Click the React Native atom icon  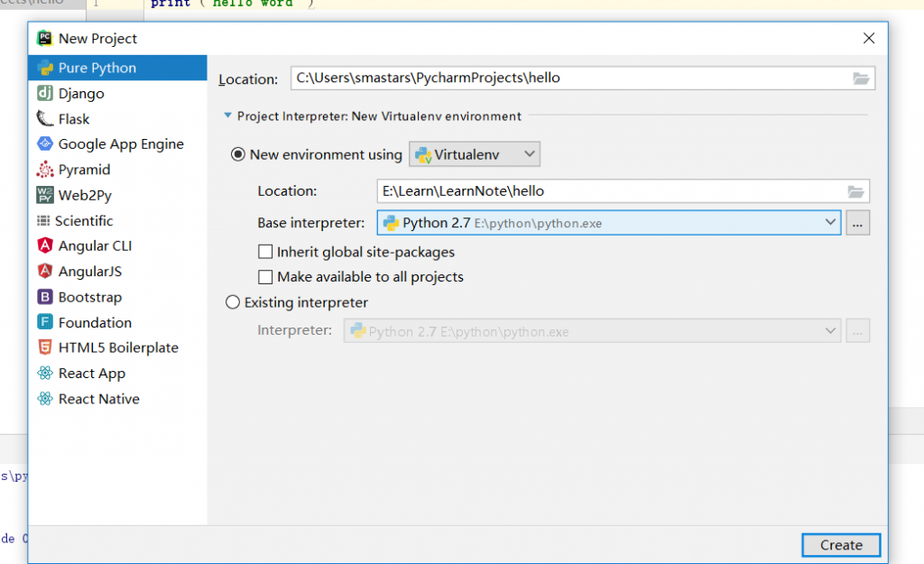pos(45,398)
